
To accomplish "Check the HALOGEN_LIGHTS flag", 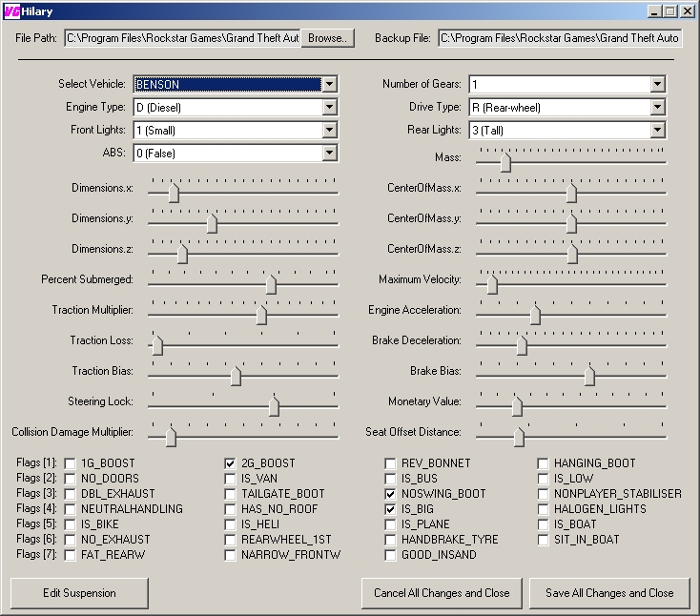I will click(x=544, y=509).
